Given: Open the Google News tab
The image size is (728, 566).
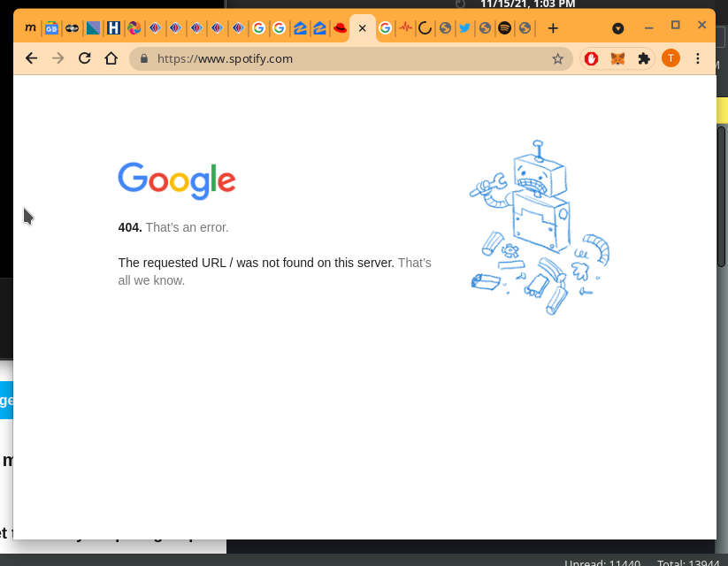Looking at the screenshot, I should (51, 28).
